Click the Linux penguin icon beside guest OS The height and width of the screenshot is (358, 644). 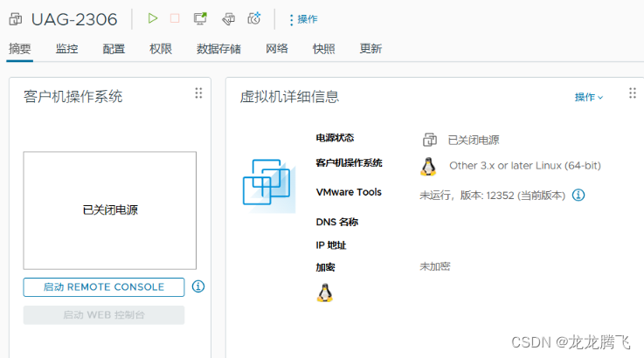click(x=428, y=167)
